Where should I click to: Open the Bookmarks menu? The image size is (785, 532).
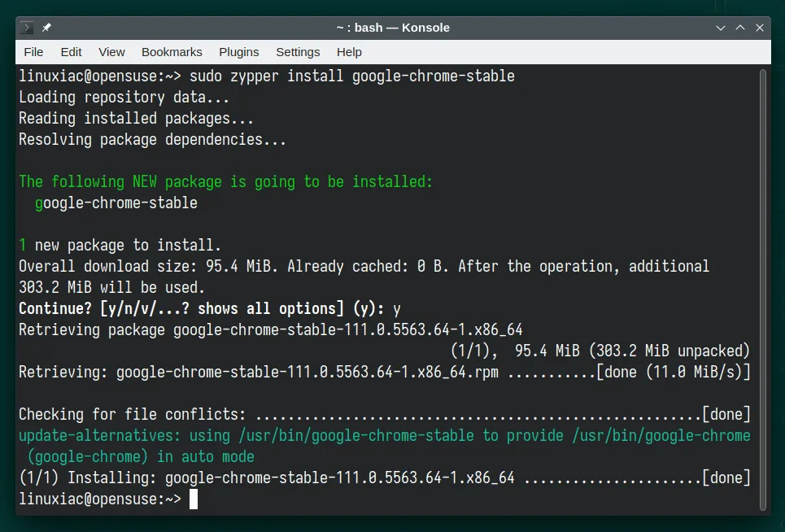click(172, 52)
